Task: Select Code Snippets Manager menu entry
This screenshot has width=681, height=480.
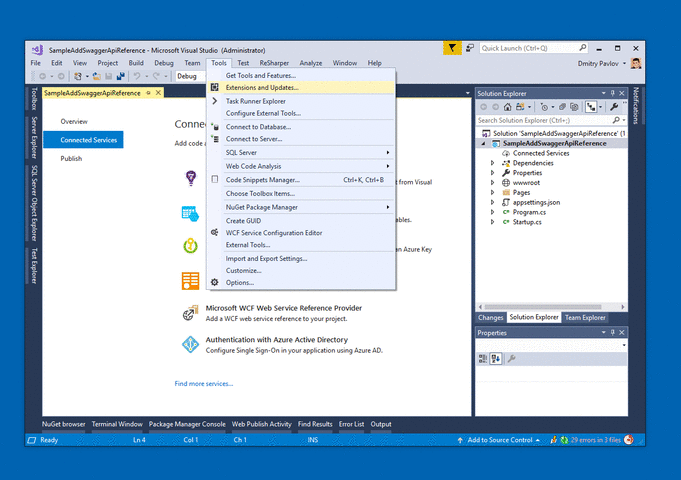Action: [302, 180]
